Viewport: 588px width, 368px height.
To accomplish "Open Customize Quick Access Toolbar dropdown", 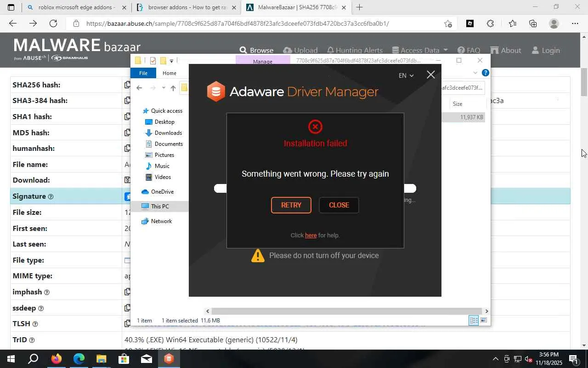I will [171, 61].
